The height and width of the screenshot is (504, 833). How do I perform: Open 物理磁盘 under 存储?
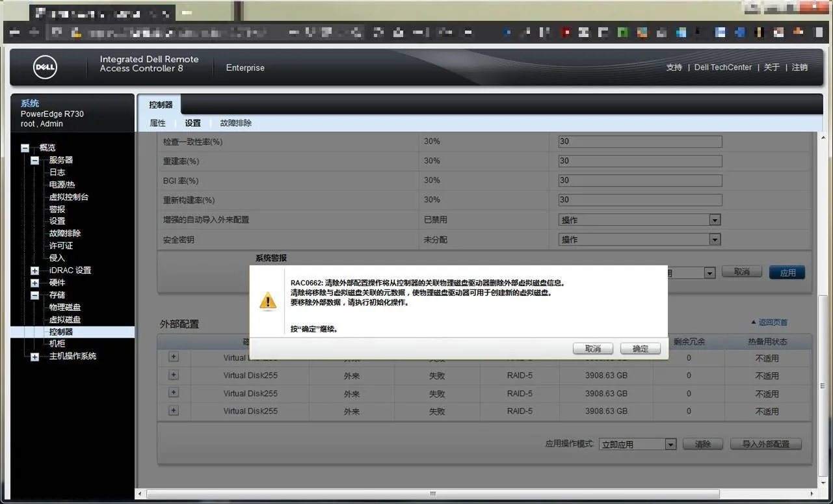click(x=65, y=308)
